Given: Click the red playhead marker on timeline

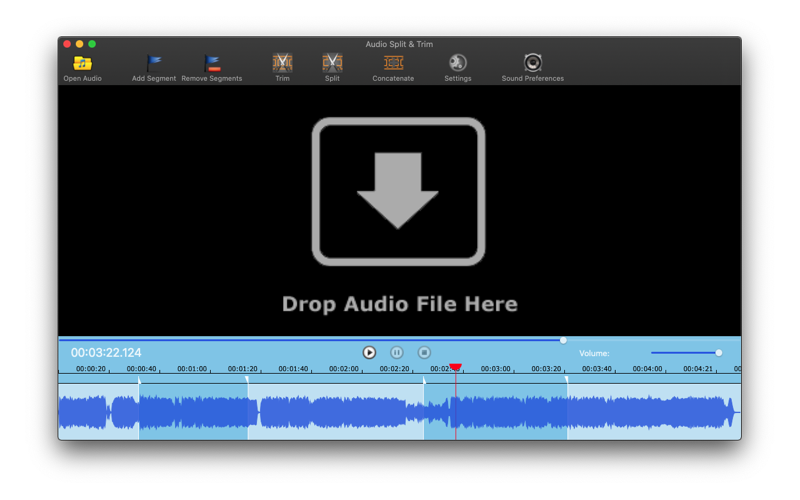Looking at the screenshot, I should pos(456,367).
